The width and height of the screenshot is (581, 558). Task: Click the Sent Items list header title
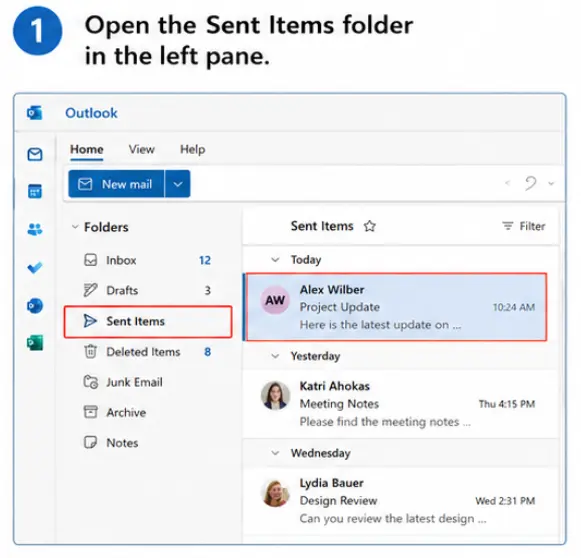coord(322,226)
